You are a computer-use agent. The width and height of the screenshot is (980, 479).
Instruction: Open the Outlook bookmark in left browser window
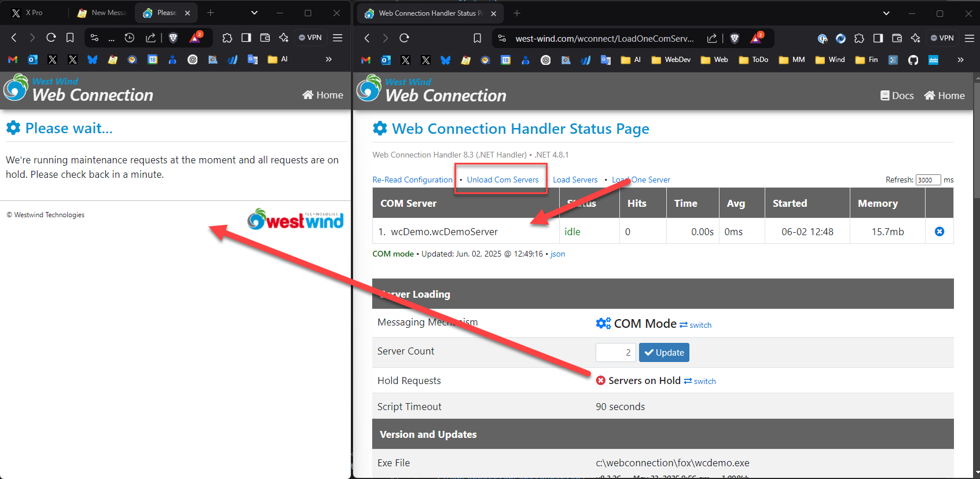tap(33, 59)
